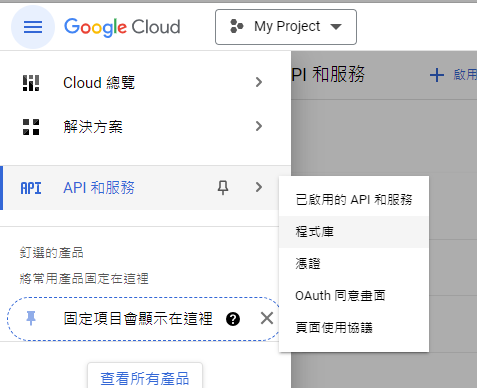The image size is (477, 388).
Task: Expand the API 和服務 submenu chevron
Action: click(x=259, y=187)
